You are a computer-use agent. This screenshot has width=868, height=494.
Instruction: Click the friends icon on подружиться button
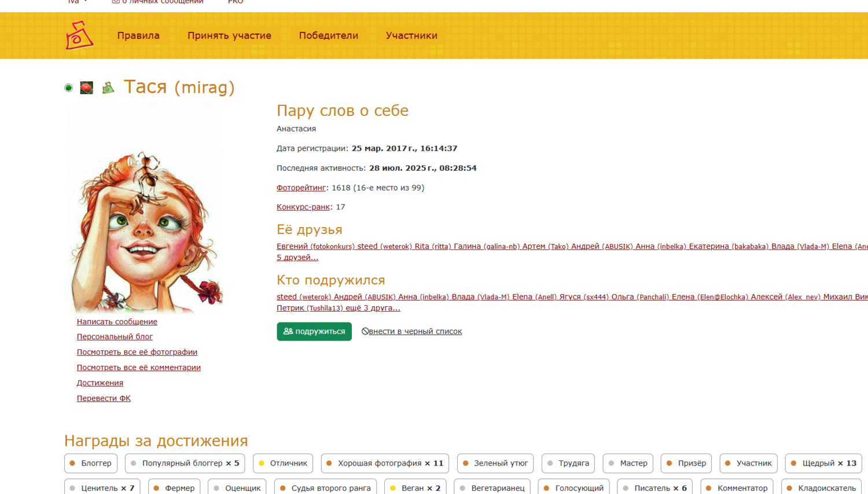(288, 331)
